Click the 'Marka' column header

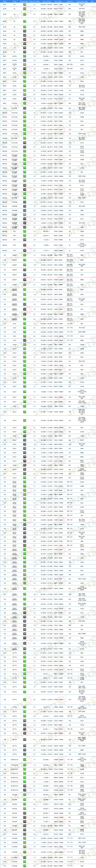point(5,1)
